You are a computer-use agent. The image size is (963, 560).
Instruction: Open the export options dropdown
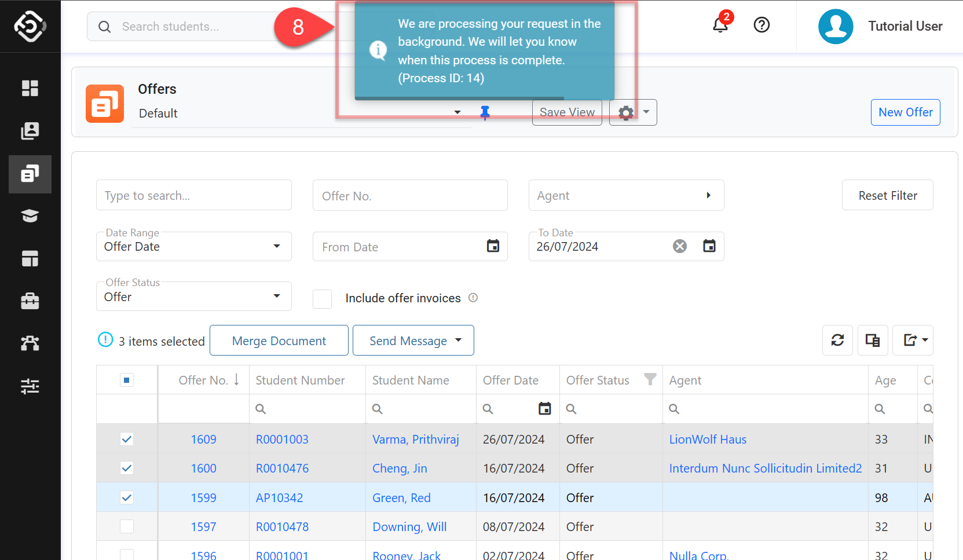[913, 341]
